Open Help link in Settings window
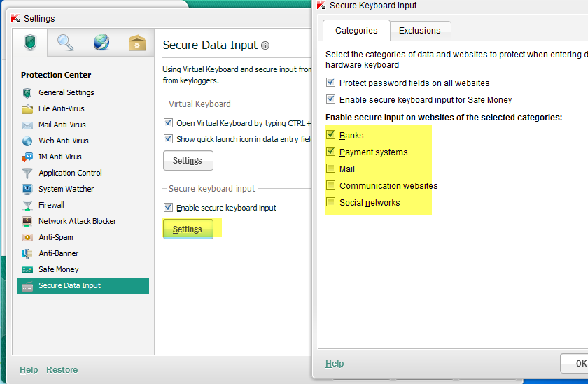Viewport: 588px width, 384px height. tap(29, 370)
